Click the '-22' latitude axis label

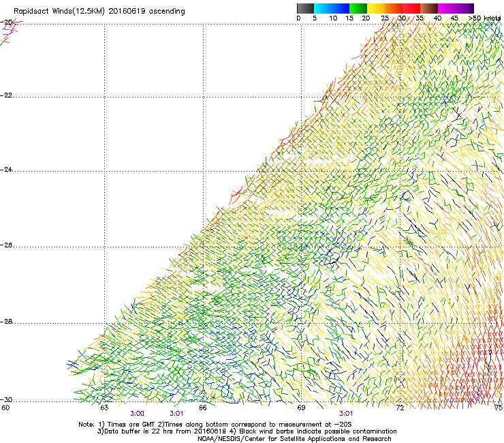[x=6, y=95]
